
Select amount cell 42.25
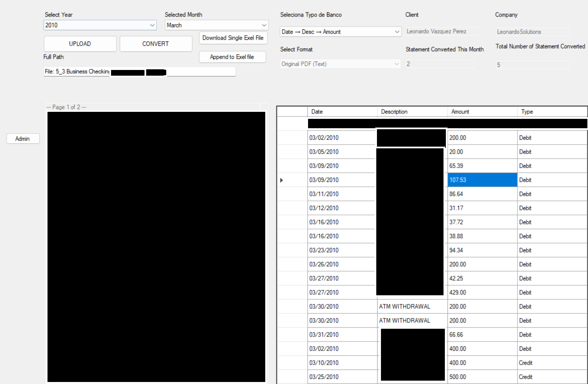(x=482, y=278)
